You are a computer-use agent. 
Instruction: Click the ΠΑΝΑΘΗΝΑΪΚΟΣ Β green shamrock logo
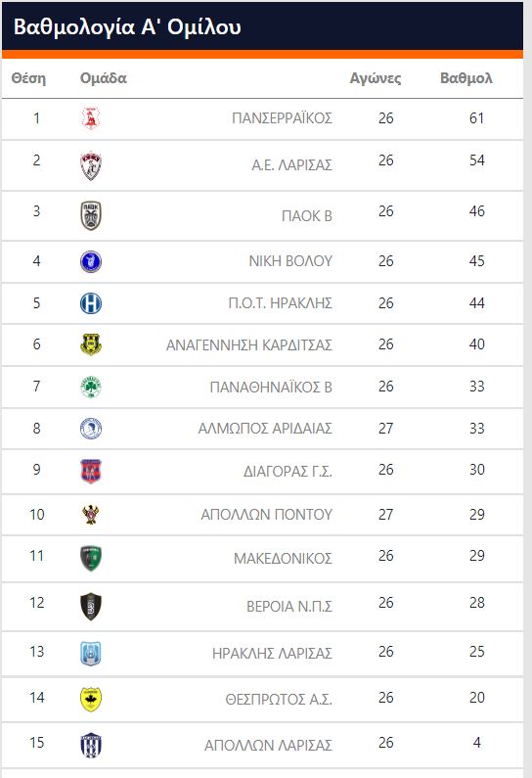tap(91, 387)
